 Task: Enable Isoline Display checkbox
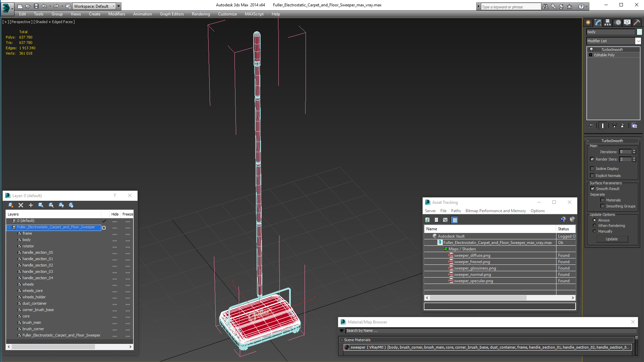[592, 169]
